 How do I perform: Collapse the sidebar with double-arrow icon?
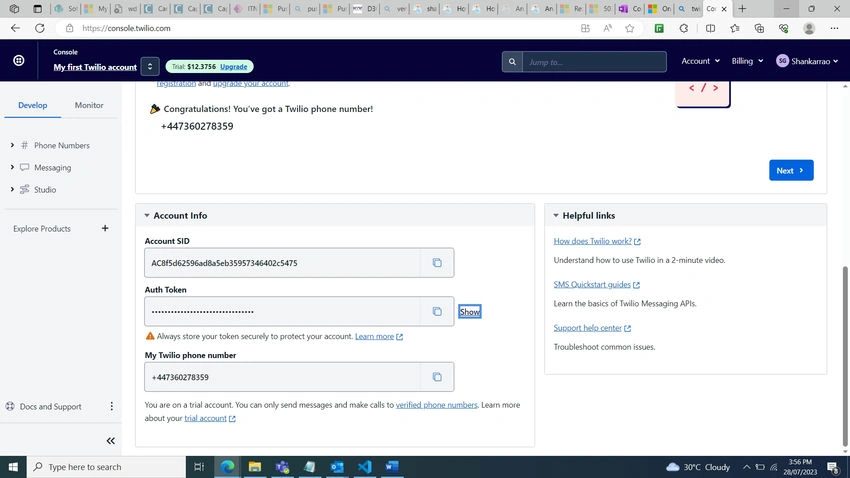[x=111, y=441]
